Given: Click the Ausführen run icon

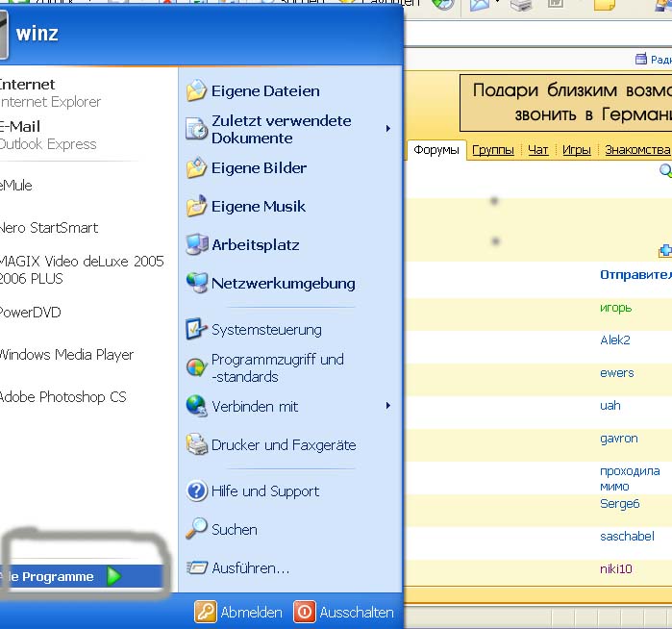Looking at the screenshot, I should tap(197, 567).
